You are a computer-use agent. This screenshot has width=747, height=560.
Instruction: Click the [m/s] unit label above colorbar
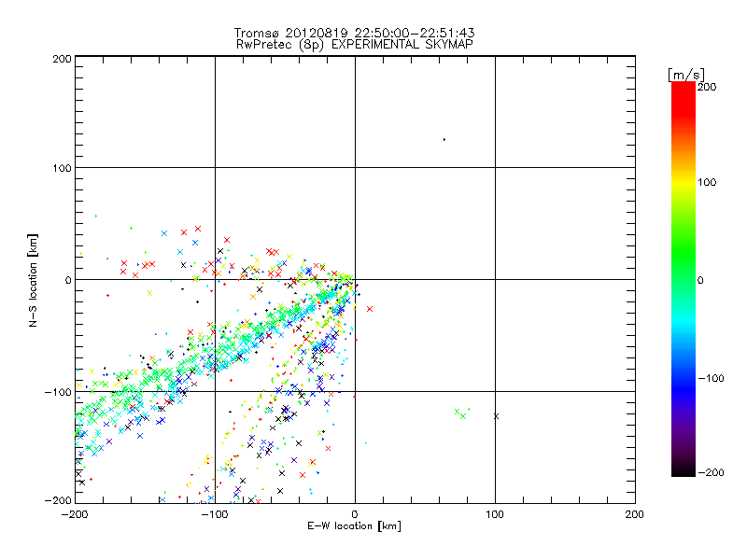pyautogui.click(x=684, y=74)
